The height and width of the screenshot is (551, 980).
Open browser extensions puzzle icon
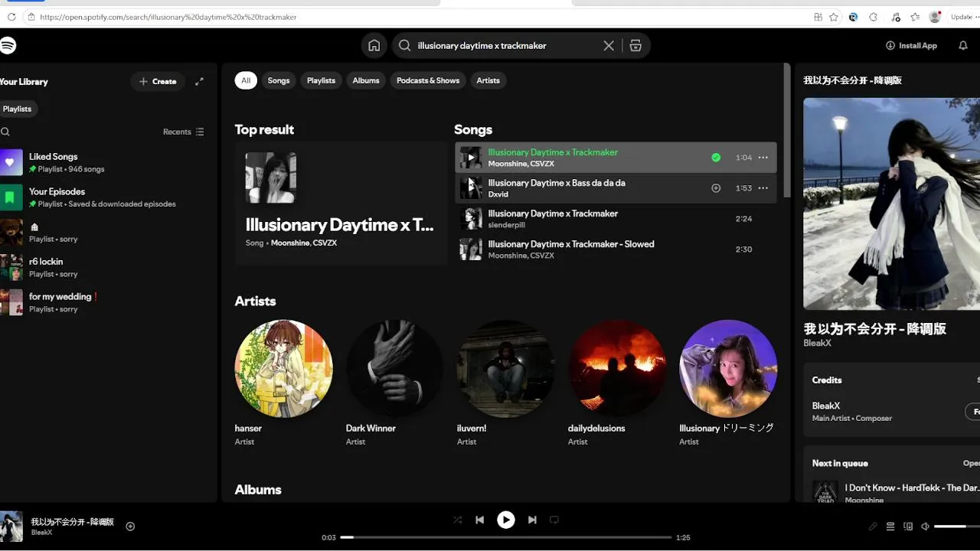pyautogui.click(x=873, y=17)
